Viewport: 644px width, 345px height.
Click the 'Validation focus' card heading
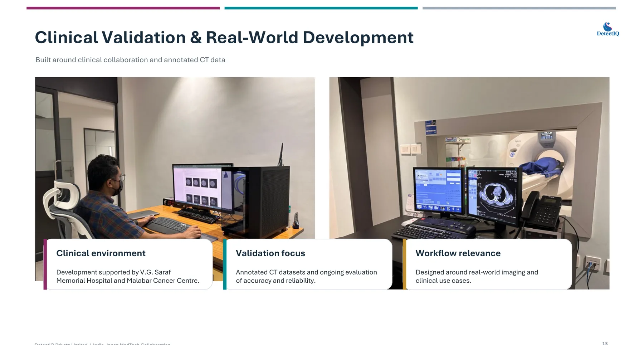pyautogui.click(x=270, y=253)
